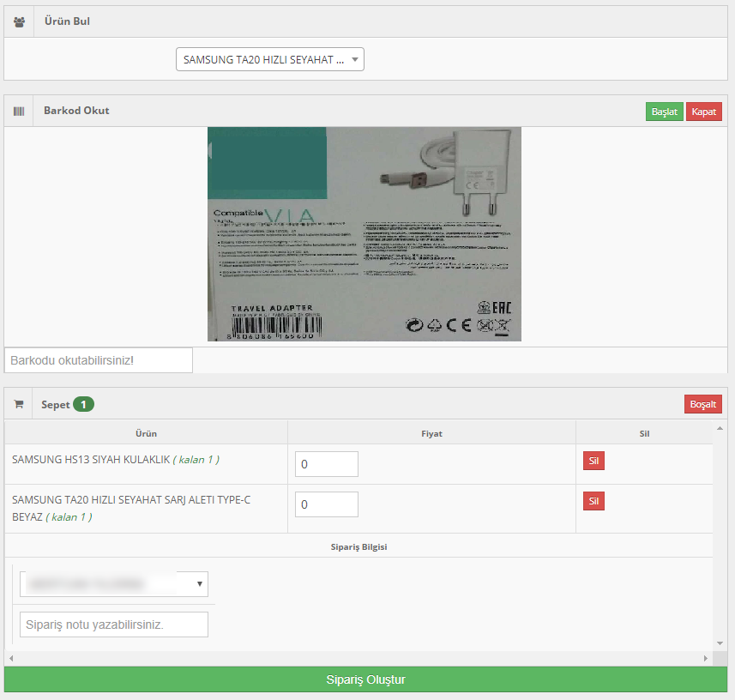Image resolution: width=735 pixels, height=700 pixels.
Task: Click the Ürün column header
Action: click(x=147, y=434)
